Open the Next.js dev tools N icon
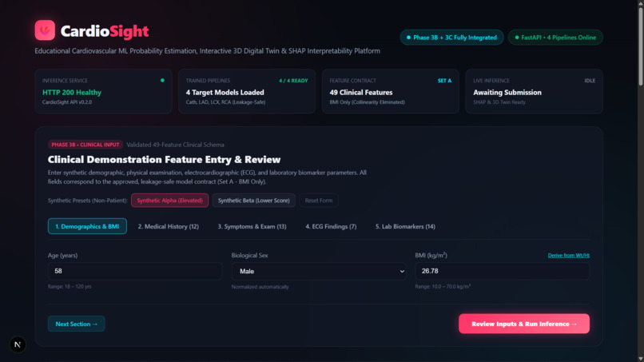This screenshot has height=362, width=644. (x=18, y=344)
